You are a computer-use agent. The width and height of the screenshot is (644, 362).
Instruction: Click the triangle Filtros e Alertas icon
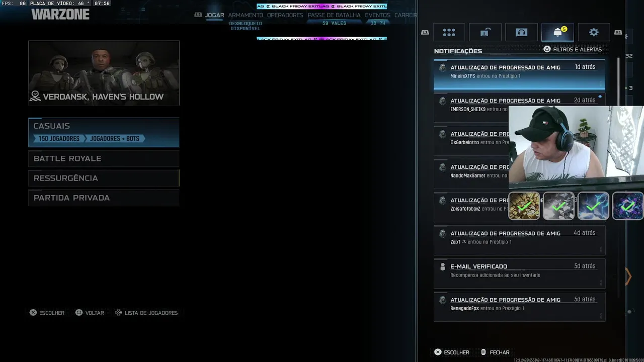[x=547, y=49]
